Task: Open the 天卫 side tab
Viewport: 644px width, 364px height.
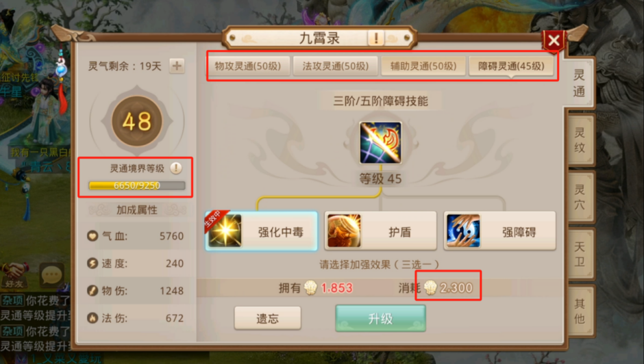Action: [580, 254]
